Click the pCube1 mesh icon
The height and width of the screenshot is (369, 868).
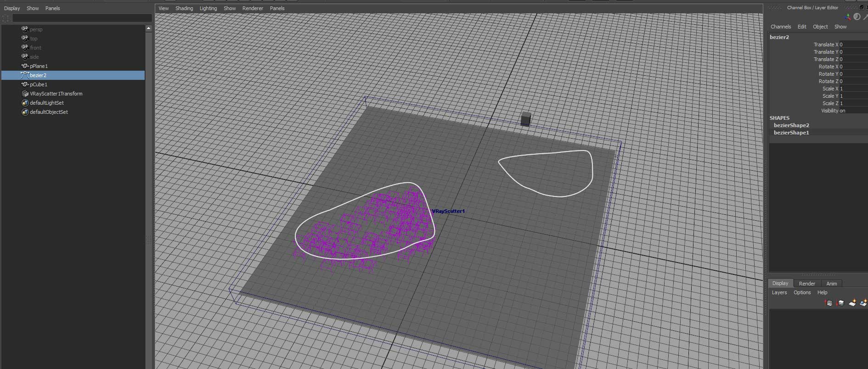point(25,84)
